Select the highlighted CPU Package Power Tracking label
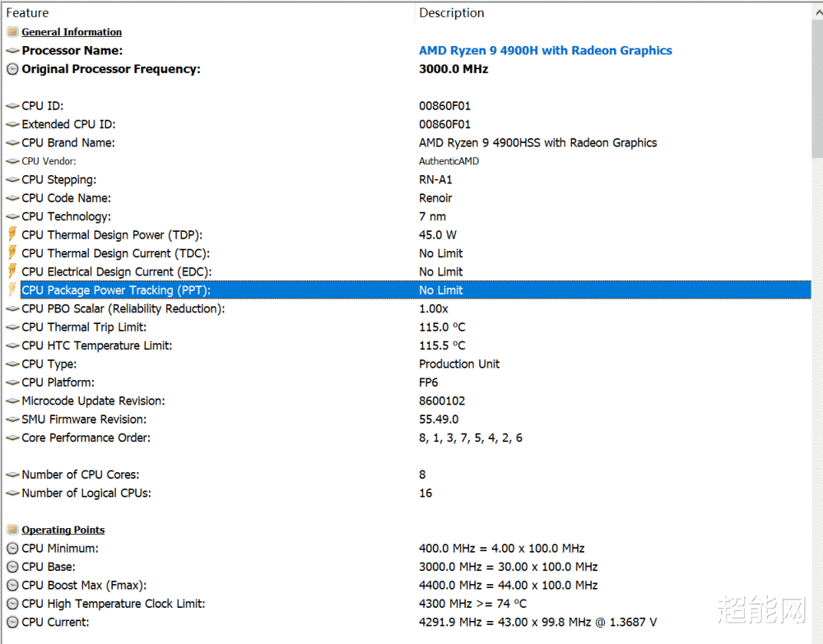The width and height of the screenshot is (823, 644). click(115, 290)
